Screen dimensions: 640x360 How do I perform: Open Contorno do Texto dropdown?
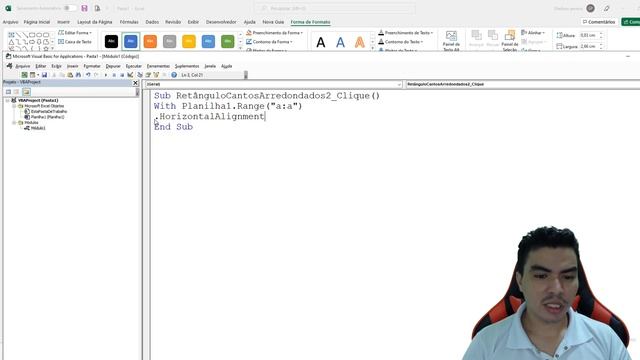coord(400,42)
